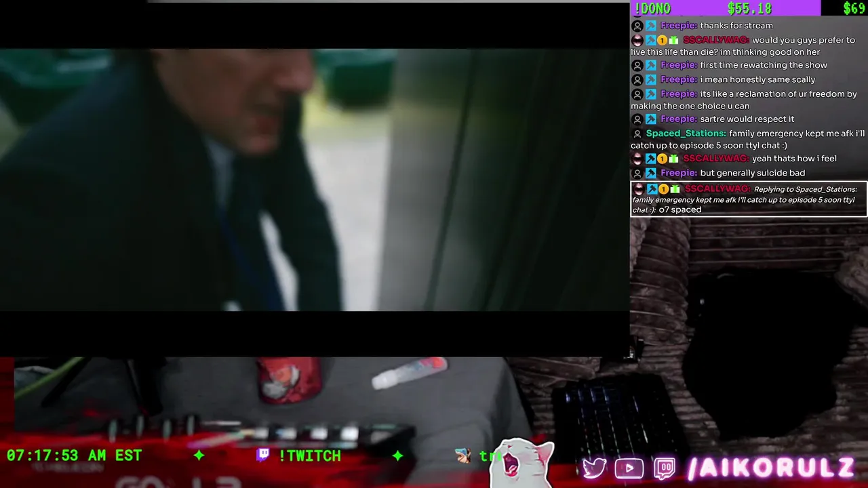Click the /AIKORULZ handle text
Viewport: 868px width, 488px height.
771,468
